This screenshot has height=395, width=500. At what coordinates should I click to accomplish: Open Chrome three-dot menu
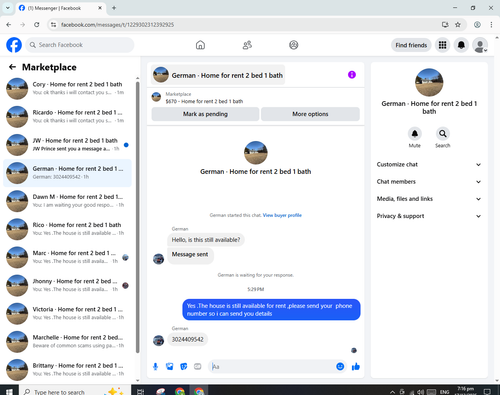point(491,25)
